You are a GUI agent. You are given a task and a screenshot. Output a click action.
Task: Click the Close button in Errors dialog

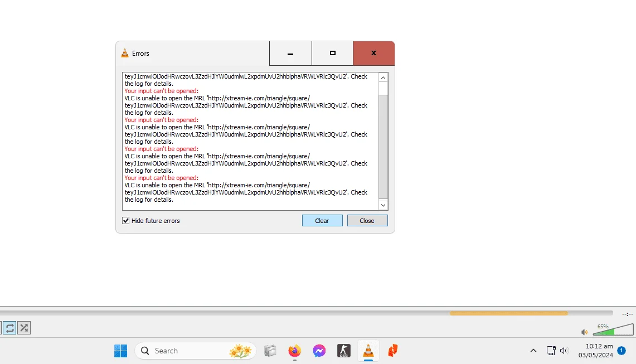(x=367, y=221)
